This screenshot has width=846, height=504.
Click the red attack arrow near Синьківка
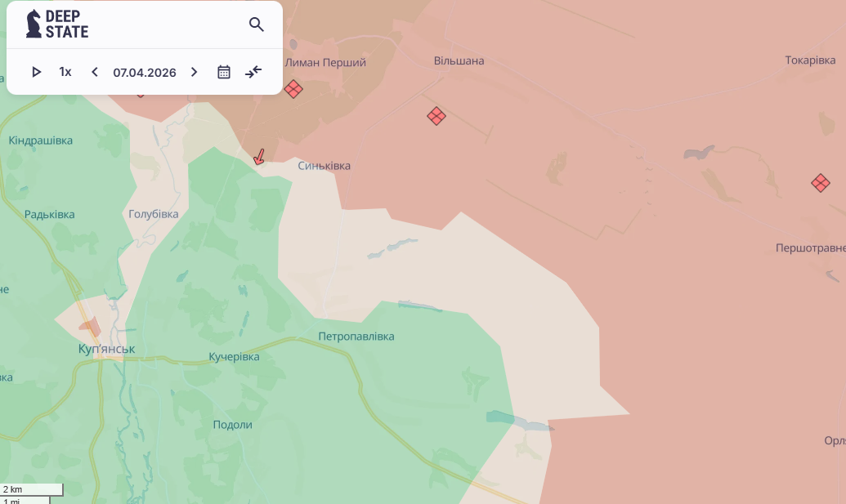click(259, 157)
